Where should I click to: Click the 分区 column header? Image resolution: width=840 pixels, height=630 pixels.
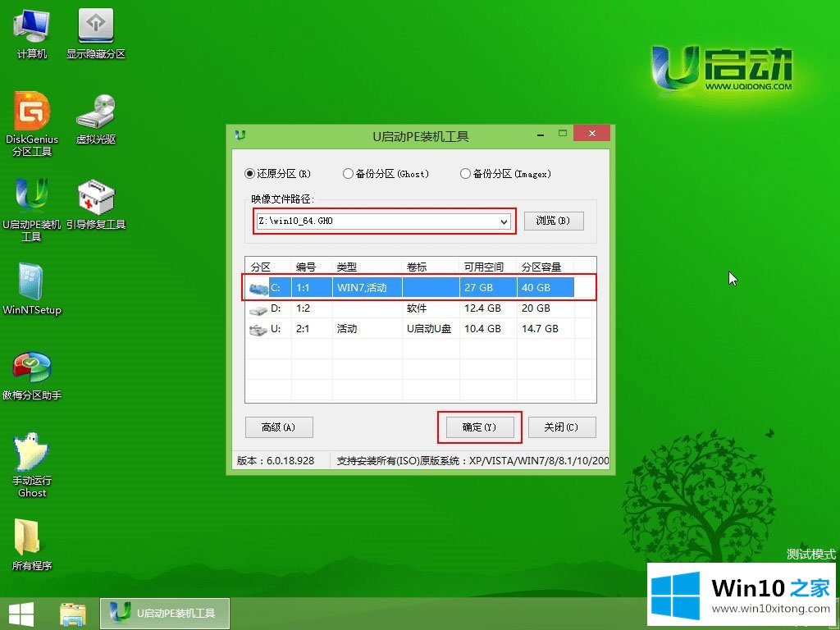268,267
